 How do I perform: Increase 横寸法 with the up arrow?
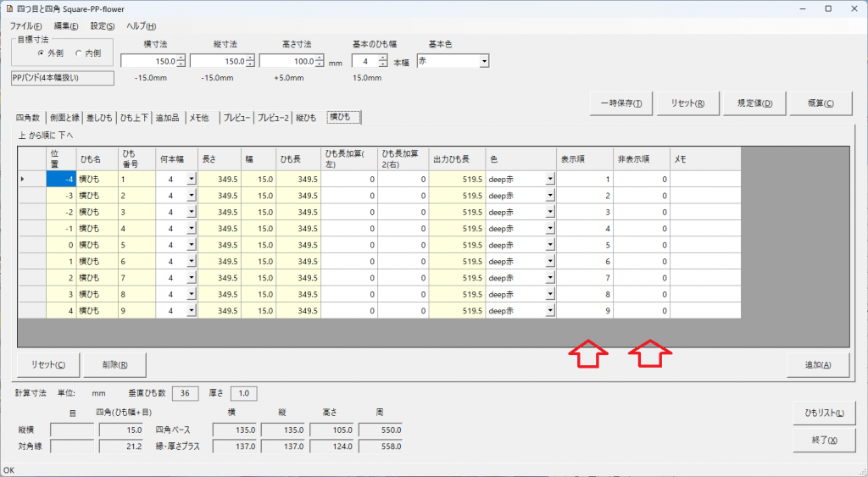tap(181, 58)
